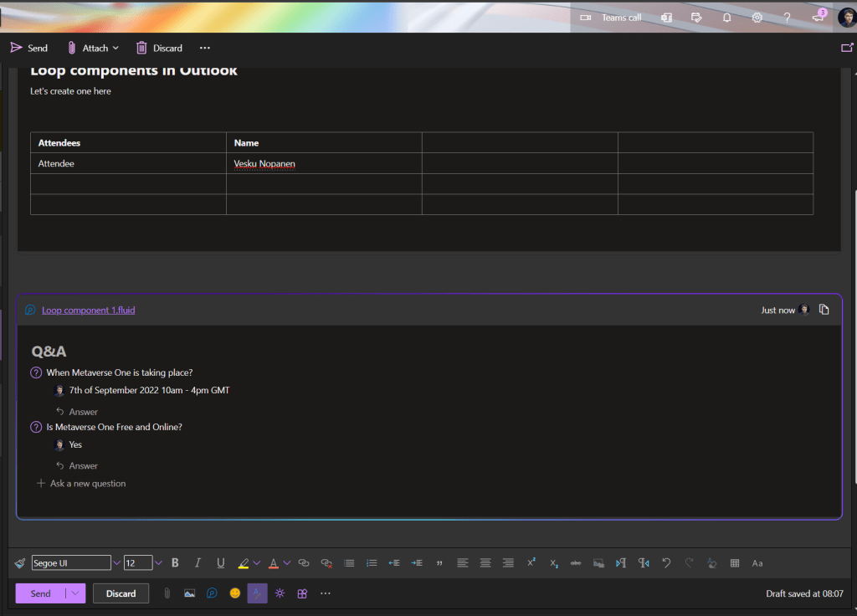Open the notifications bell
The height and width of the screenshot is (616, 857).
click(x=726, y=18)
